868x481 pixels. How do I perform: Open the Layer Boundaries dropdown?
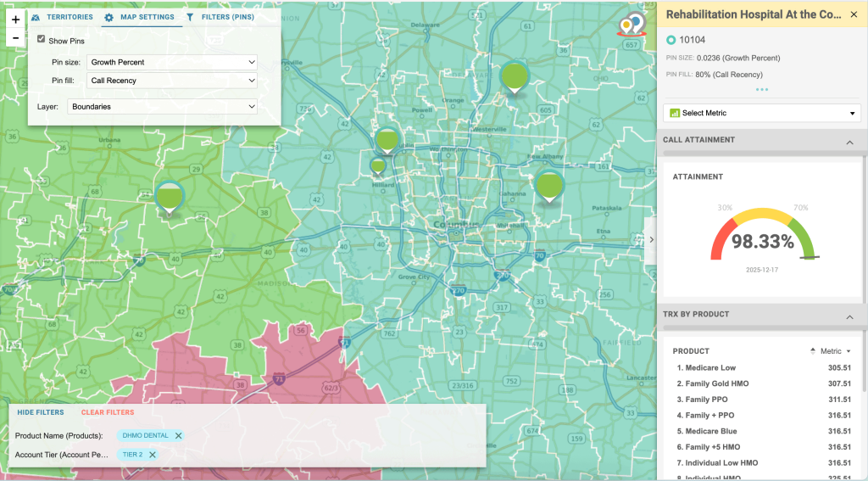pyautogui.click(x=163, y=107)
